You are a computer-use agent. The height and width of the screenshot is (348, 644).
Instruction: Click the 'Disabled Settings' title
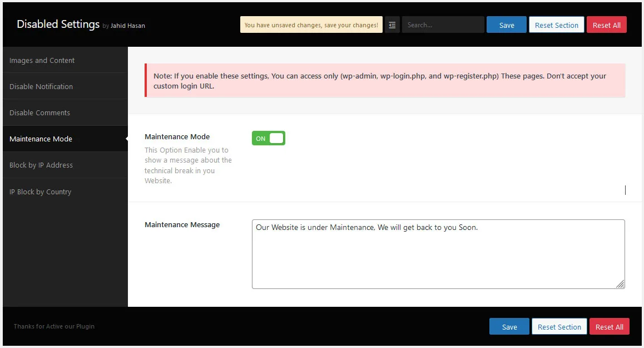coord(58,24)
